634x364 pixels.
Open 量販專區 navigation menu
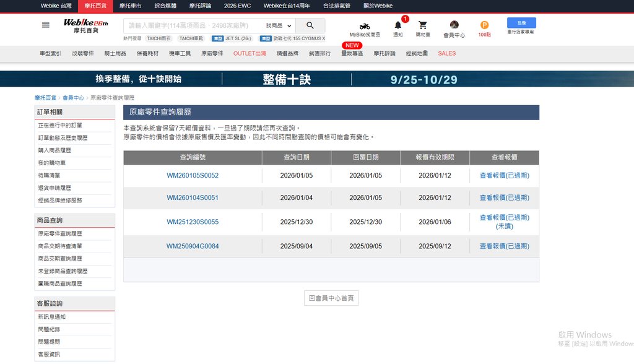352,53
